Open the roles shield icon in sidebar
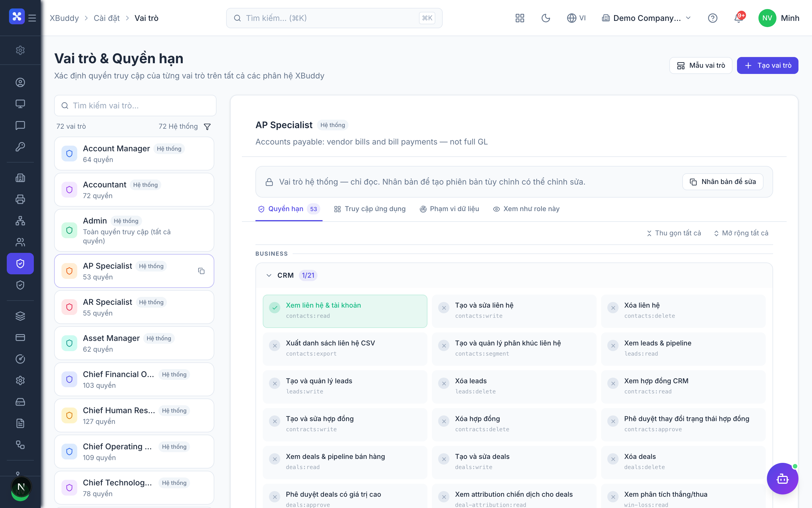This screenshot has height=508, width=812. click(x=20, y=263)
